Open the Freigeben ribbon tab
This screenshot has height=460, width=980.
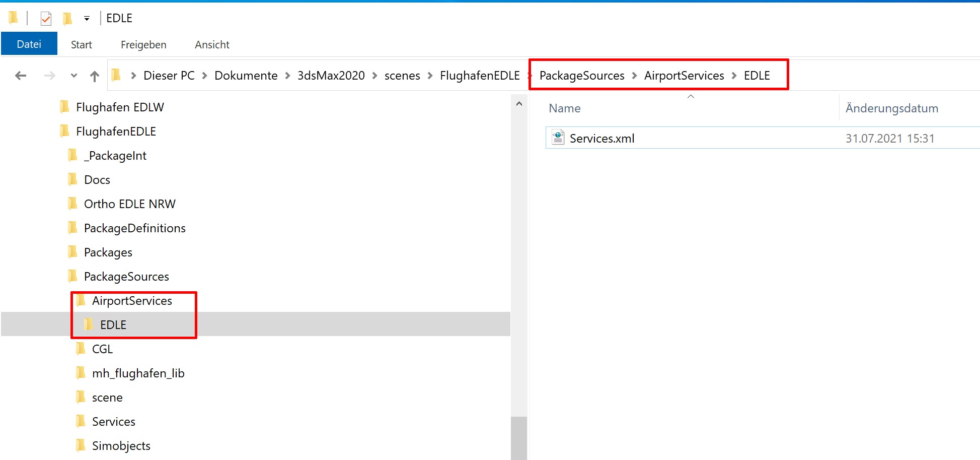tap(143, 45)
